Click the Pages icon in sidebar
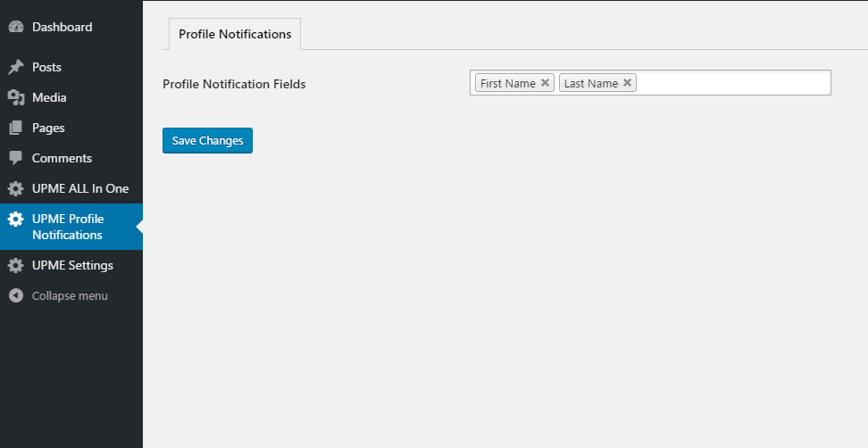Screen dimensions: 868x448 16,128
